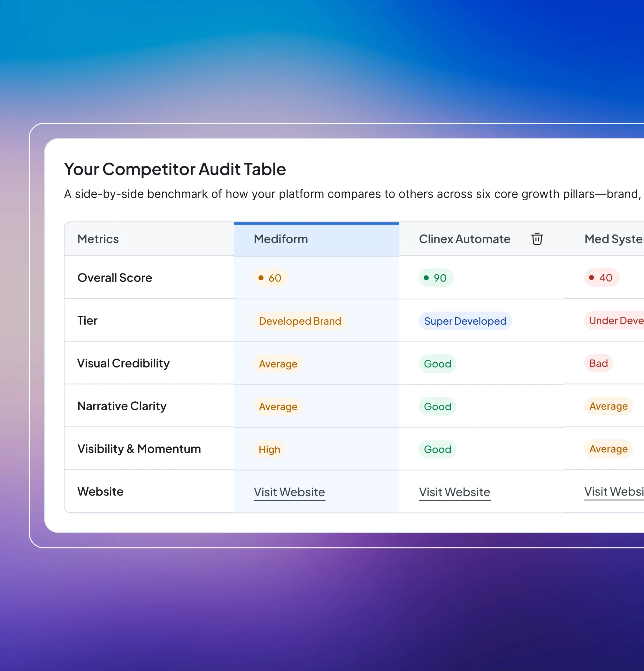
Task: Click the Overall Score row label
Action: (x=115, y=278)
